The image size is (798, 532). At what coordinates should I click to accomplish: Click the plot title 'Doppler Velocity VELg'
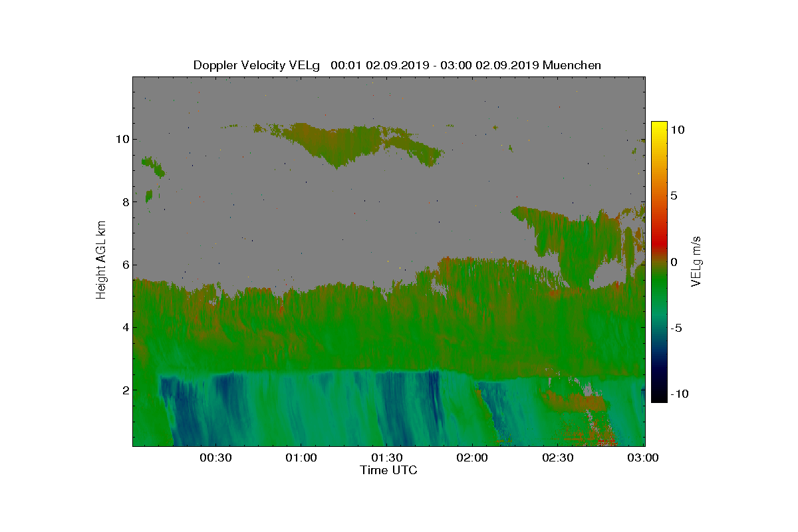tap(256, 65)
